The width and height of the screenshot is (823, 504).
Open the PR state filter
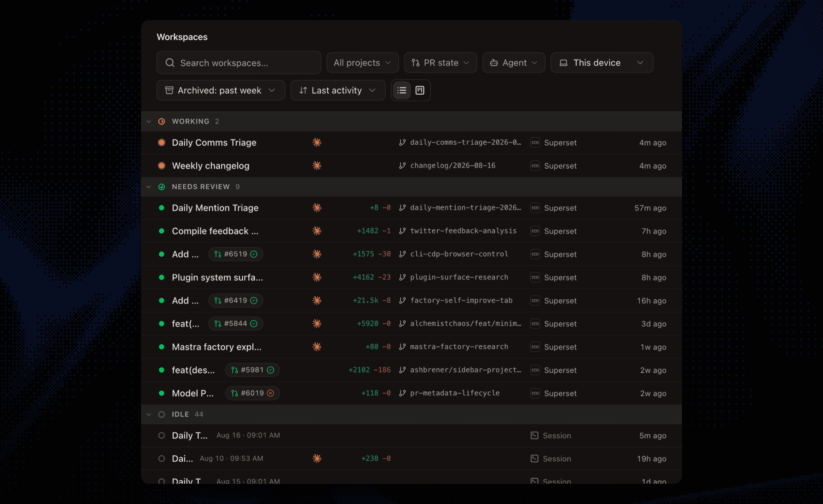click(x=440, y=62)
